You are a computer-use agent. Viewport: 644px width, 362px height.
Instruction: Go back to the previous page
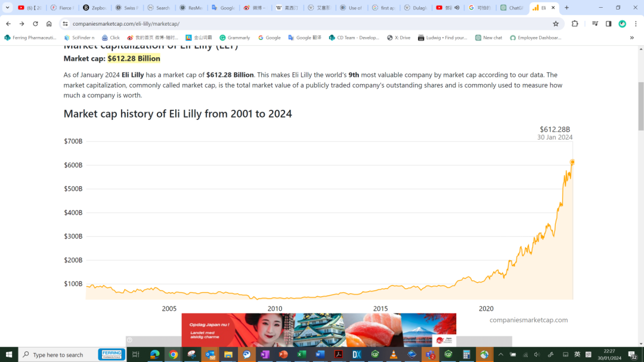tap(8, 24)
